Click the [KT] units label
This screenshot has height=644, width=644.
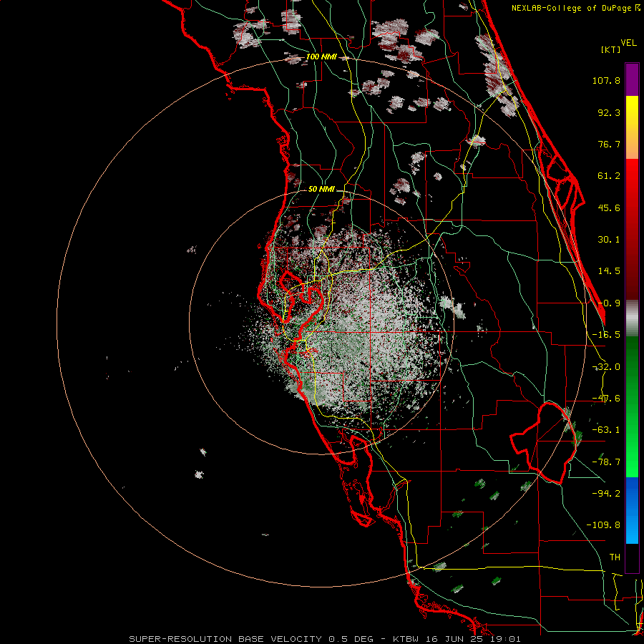[x=611, y=49]
